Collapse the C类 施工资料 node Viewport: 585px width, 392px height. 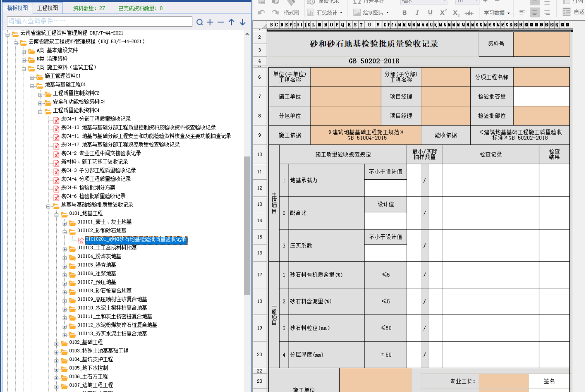click(24, 69)
